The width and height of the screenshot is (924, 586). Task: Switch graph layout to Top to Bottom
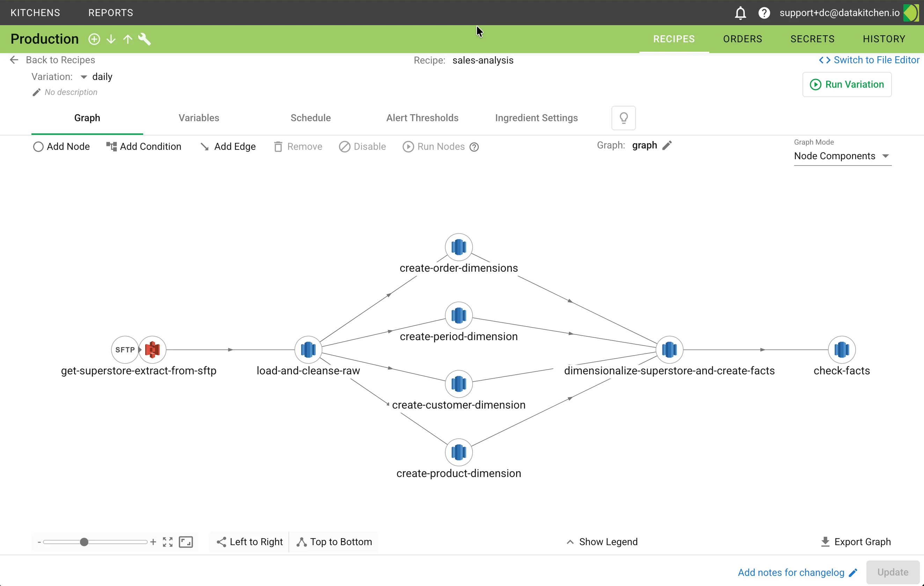coord(334,542)
